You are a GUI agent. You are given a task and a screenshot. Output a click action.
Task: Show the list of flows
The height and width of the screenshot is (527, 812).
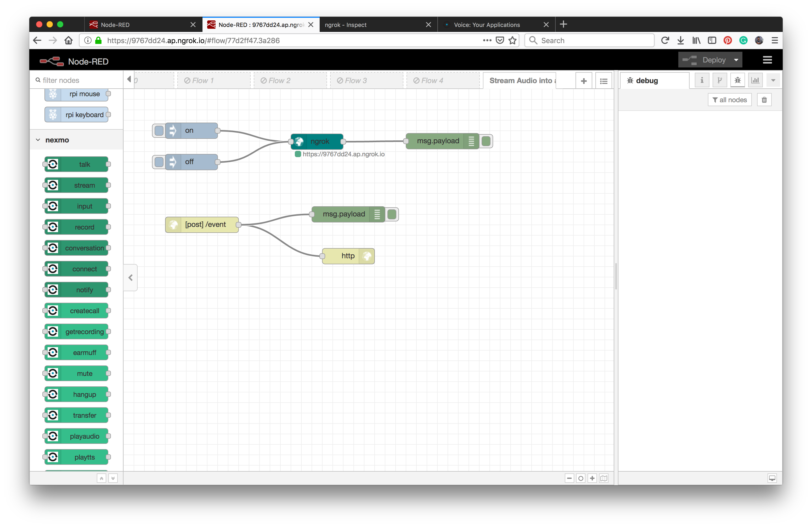604,81
